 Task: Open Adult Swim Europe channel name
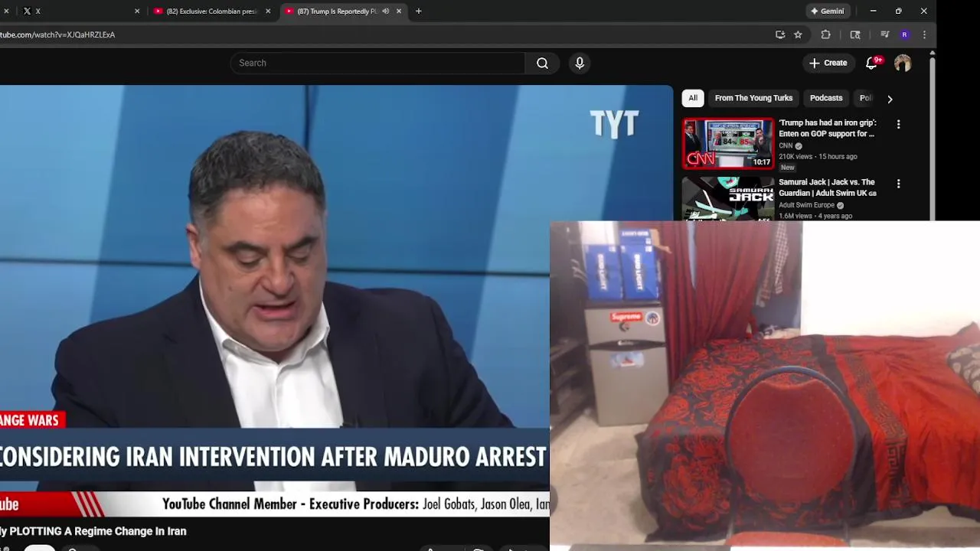tap(806, 205)
